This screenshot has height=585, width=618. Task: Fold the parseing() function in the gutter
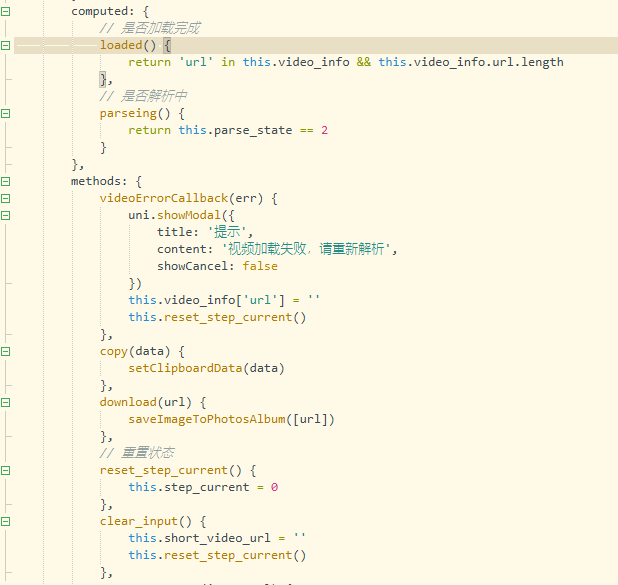click(7, 113)
